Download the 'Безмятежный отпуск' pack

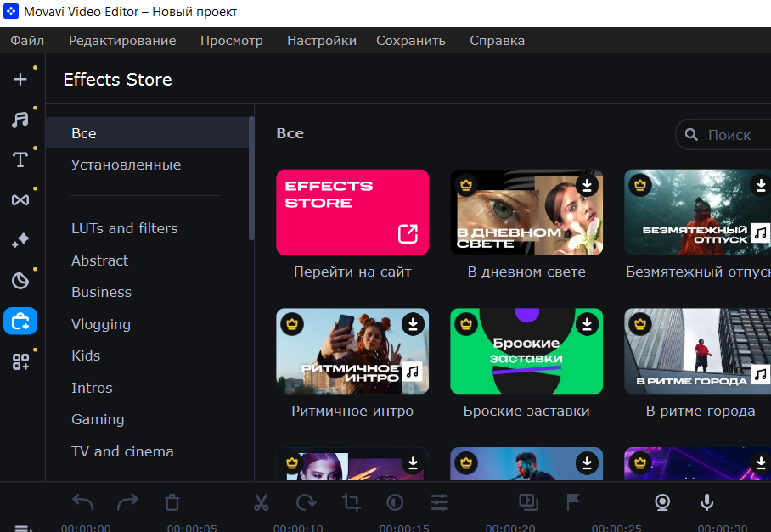[761, 185]
